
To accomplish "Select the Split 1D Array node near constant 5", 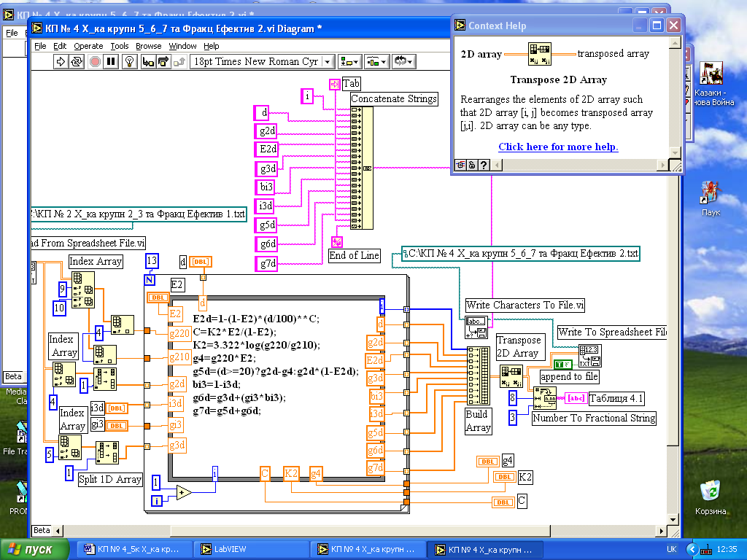I will [107, 452].
